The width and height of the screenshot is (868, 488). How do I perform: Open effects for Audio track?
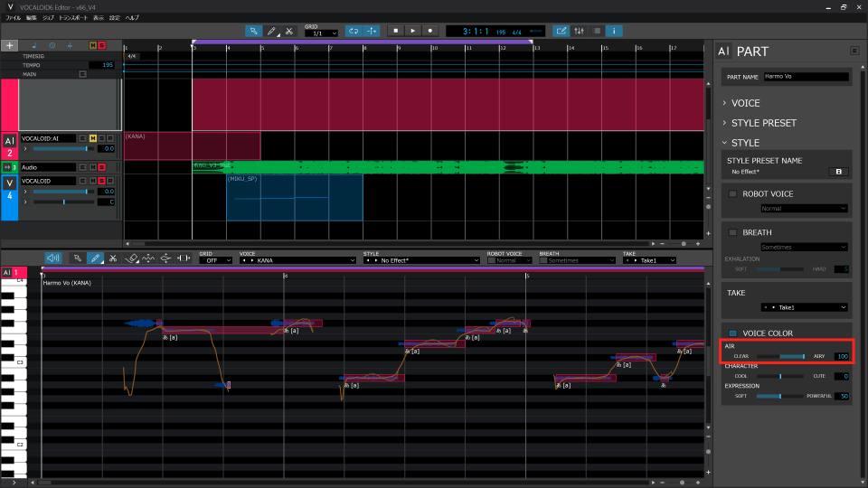point(82,167)
